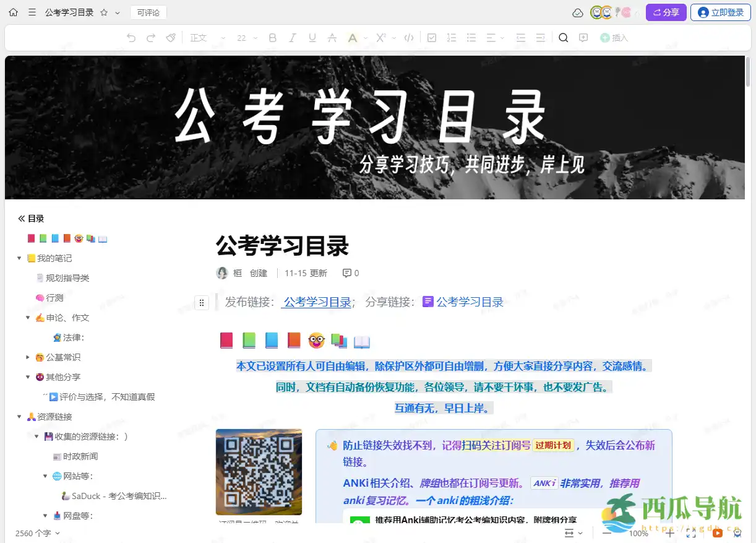Select the Bold formatting icon
Viewport: 756px width, 543px height.
pyautogui.click(x=272, y=37)
